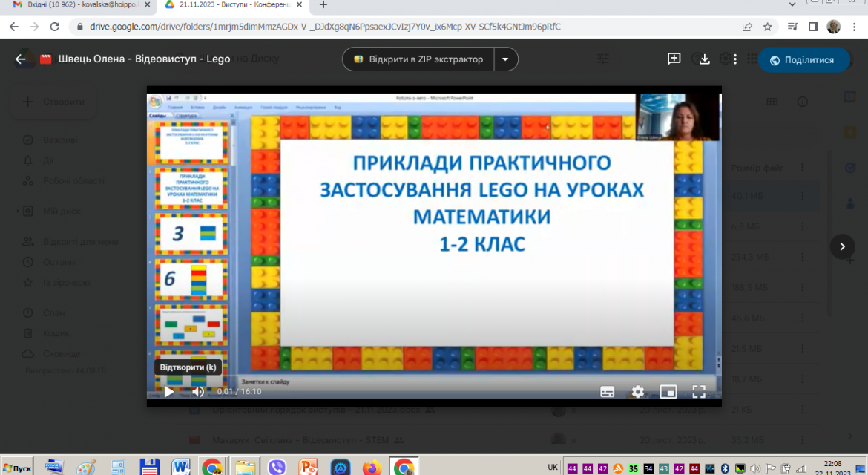The width and height of the screenshot is (868, 475).
Task: Mute the video volume speaker icon
Action: pyautogui.click(x=197, y=391)
